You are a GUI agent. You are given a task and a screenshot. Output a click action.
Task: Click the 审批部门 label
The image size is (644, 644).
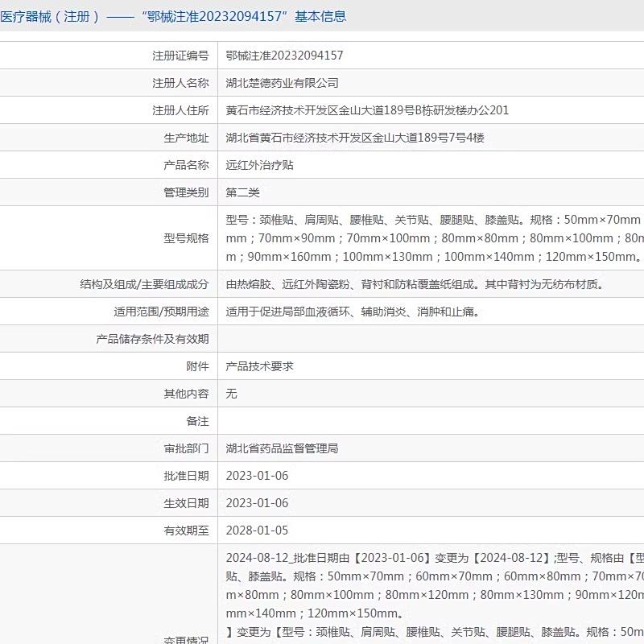click(186, 448)
